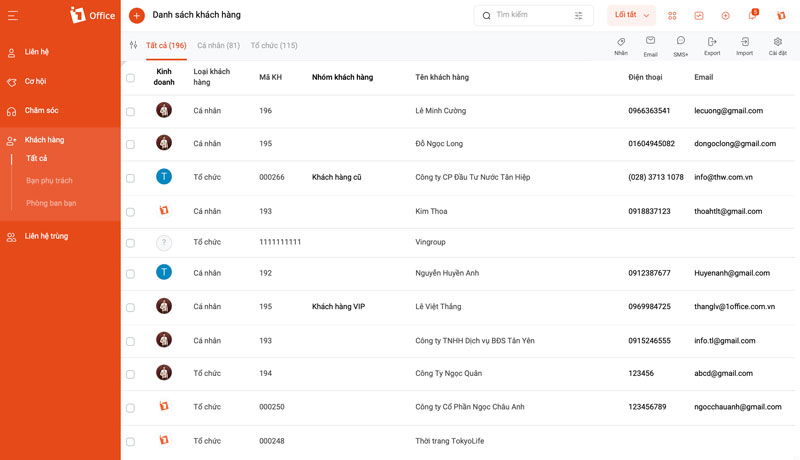Go to Liên hệ trùng section

pyautogui.click(x=46, y=236)
